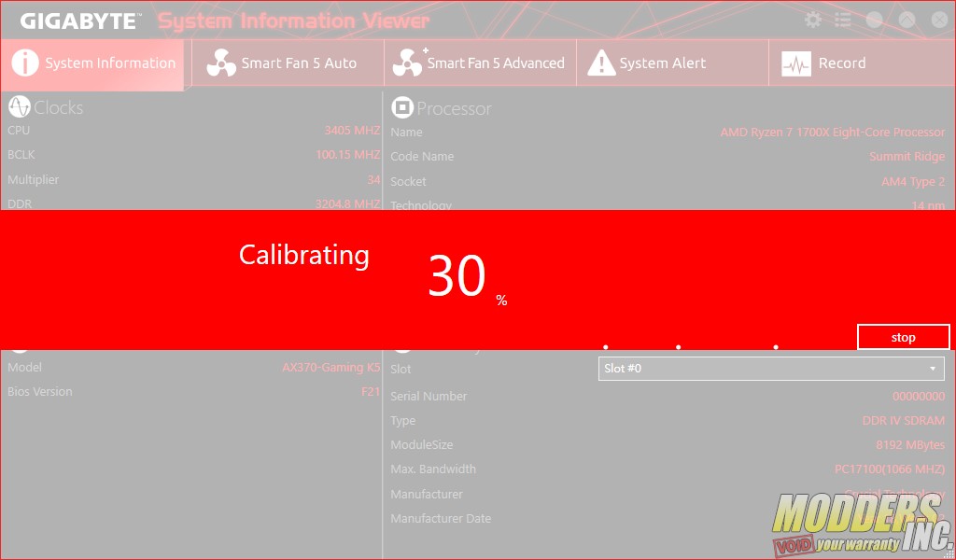Open the Record tab
Screen dimensions: 956x560
point(862,63)
